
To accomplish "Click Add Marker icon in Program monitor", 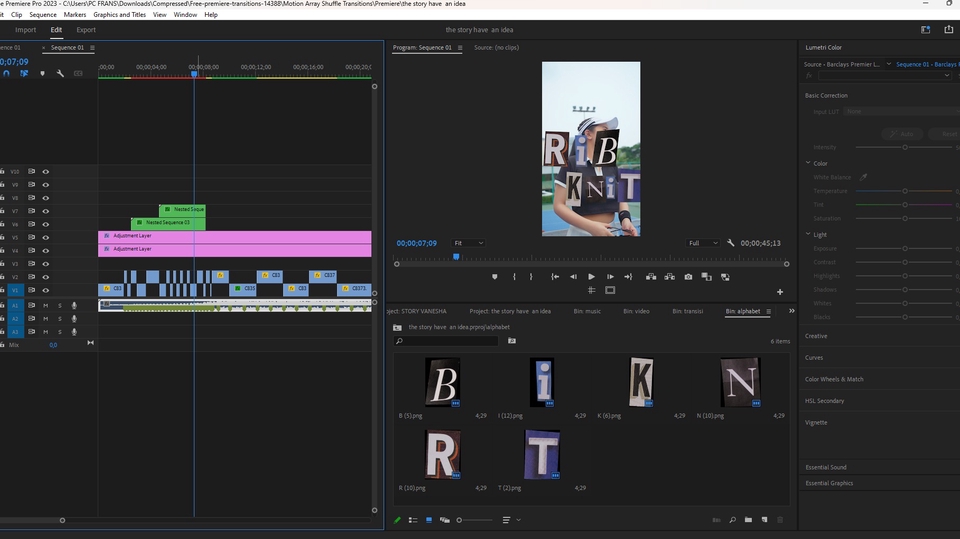I will [494, 277].
